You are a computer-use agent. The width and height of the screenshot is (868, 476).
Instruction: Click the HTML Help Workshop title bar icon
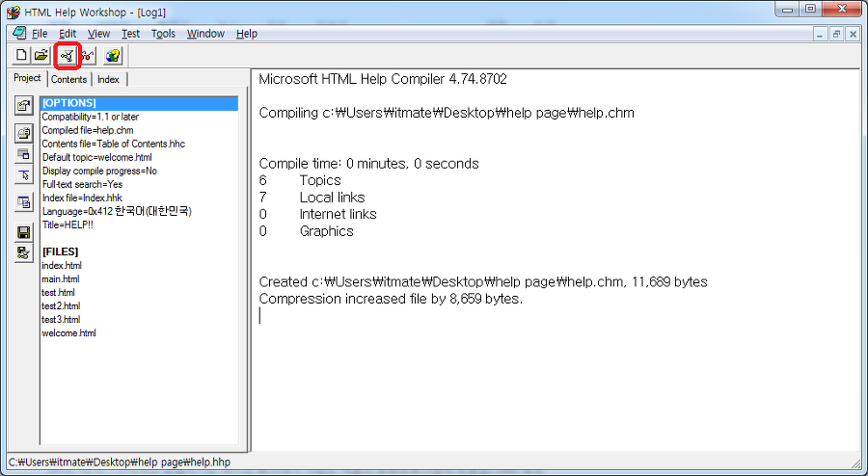tap(14, 12)
